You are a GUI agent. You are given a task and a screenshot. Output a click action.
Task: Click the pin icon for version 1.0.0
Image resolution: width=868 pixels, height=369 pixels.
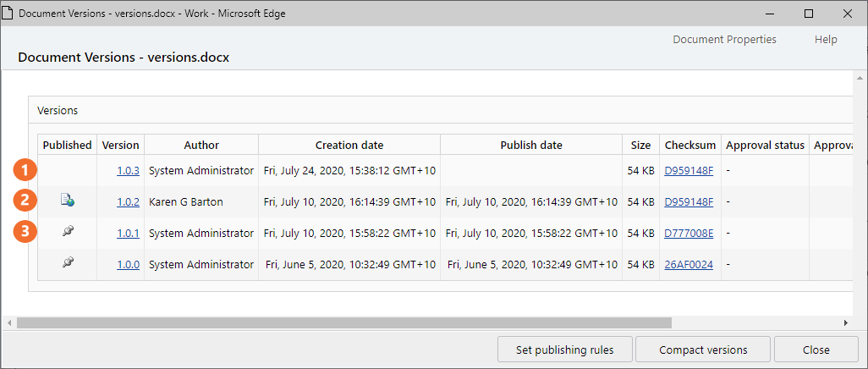[67, 264]
